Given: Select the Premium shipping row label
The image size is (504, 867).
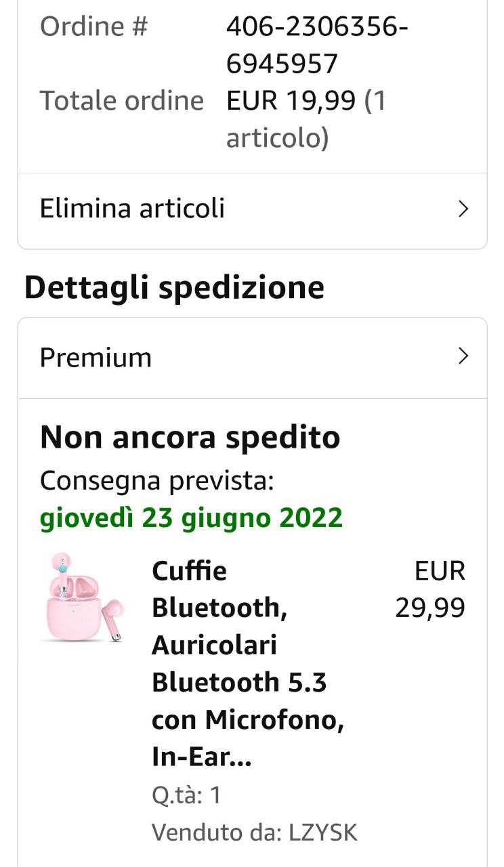Looking at the screenshot, I should (x=96, y=358).
